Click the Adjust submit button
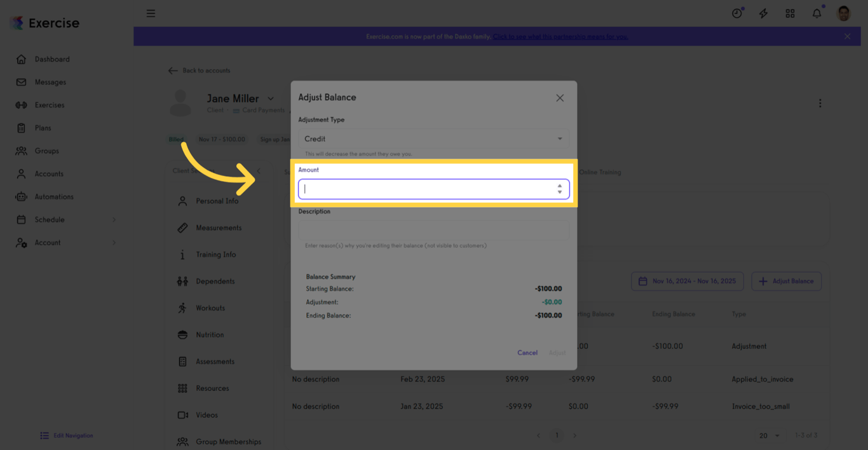Image resolution: width=868 pixels, height=450 pixels. point(557,353)
